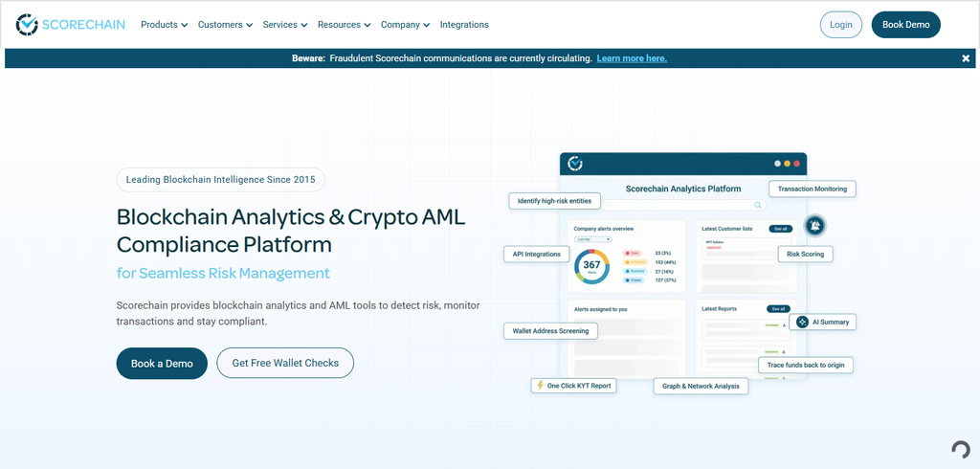Click the checkmark logo in platform mockup header
Screen dimensions: 980x469
coord(575,164)
